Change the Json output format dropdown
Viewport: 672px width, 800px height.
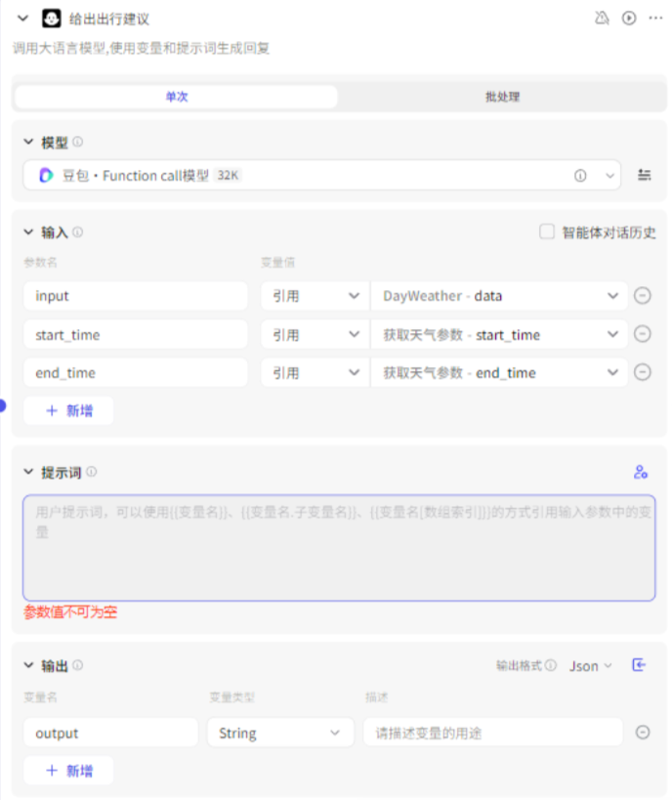[590, 666]
